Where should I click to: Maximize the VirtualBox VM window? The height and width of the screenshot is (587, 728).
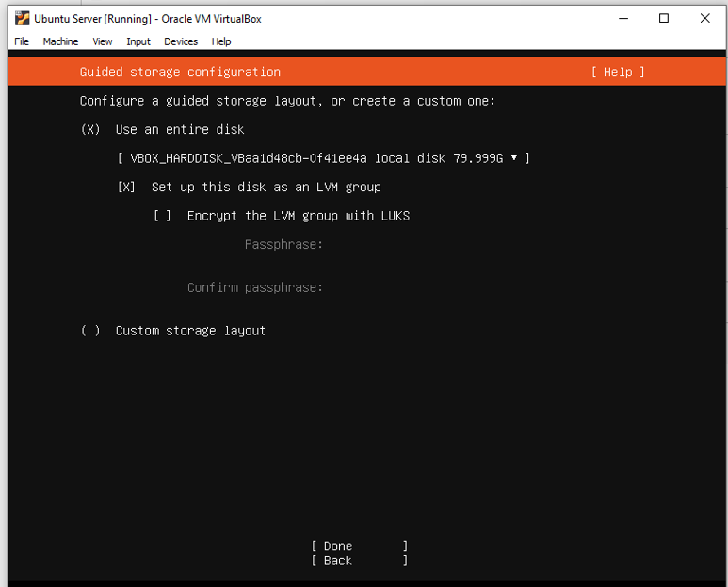tap(664, 18)
